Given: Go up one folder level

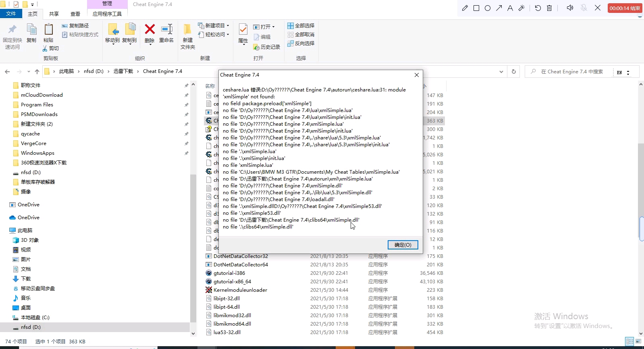Looking at the screenshot, I should point(37,72).
